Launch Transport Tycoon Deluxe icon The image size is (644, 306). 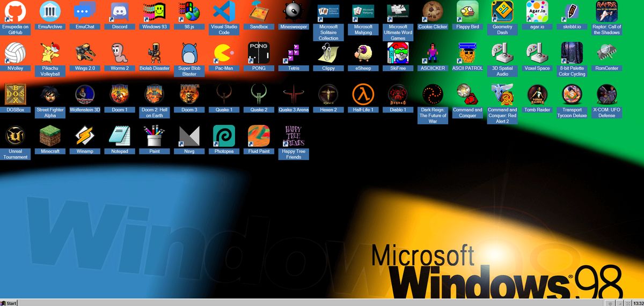(x=572, y=94)
